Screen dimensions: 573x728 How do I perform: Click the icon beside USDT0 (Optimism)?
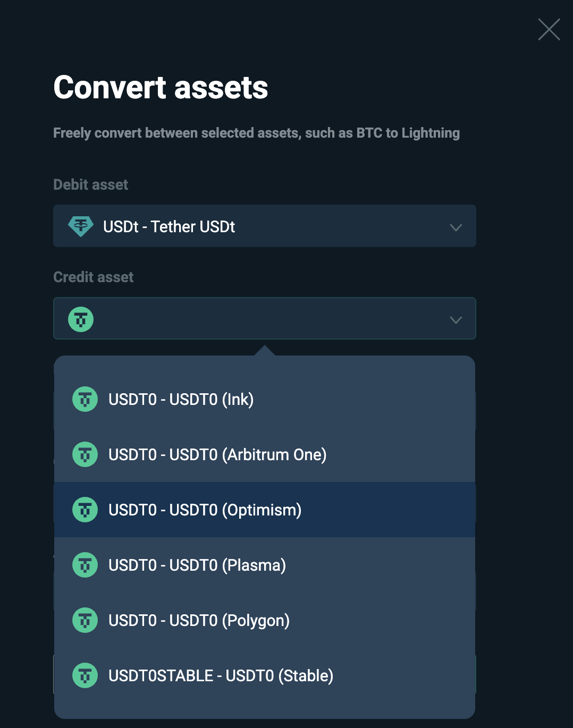pyautogui.click(x=85, y=510)
